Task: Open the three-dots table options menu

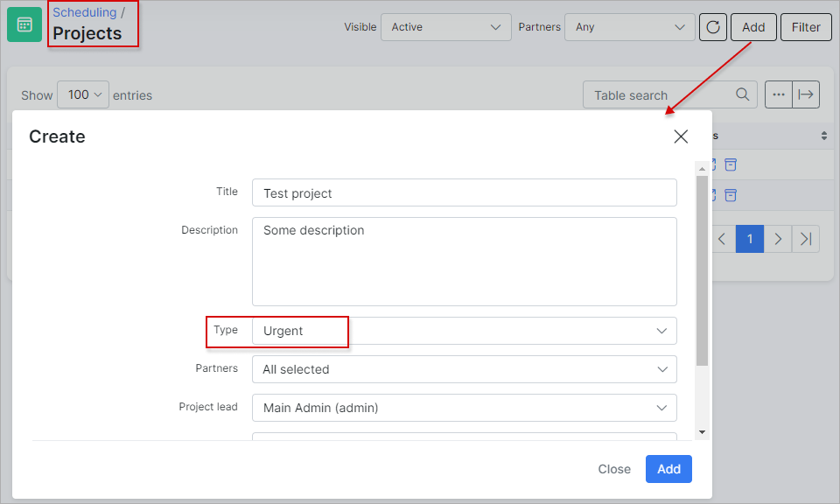Action: click(779, 94)
